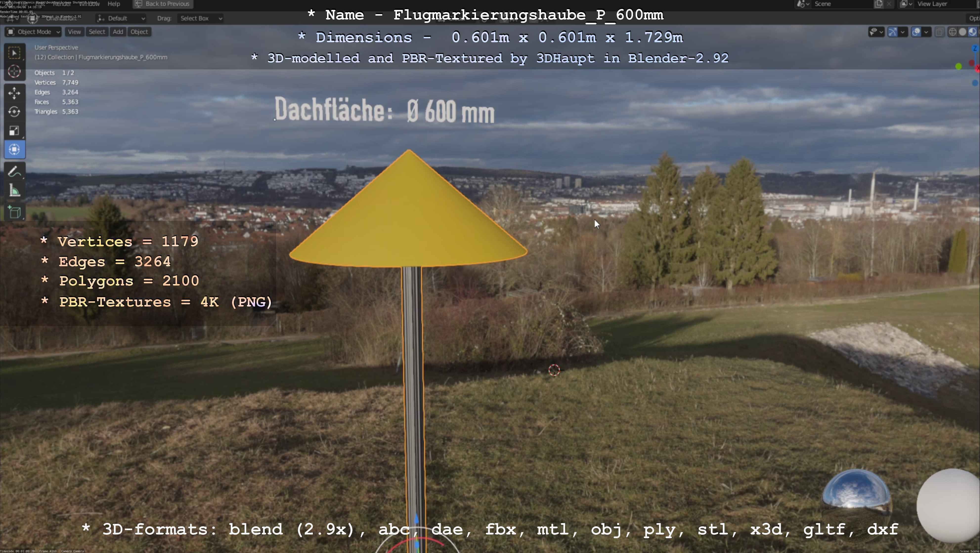Viewport: 980px width, 553px height.
Task: Select the Scale tool
Action: (14, 131)
